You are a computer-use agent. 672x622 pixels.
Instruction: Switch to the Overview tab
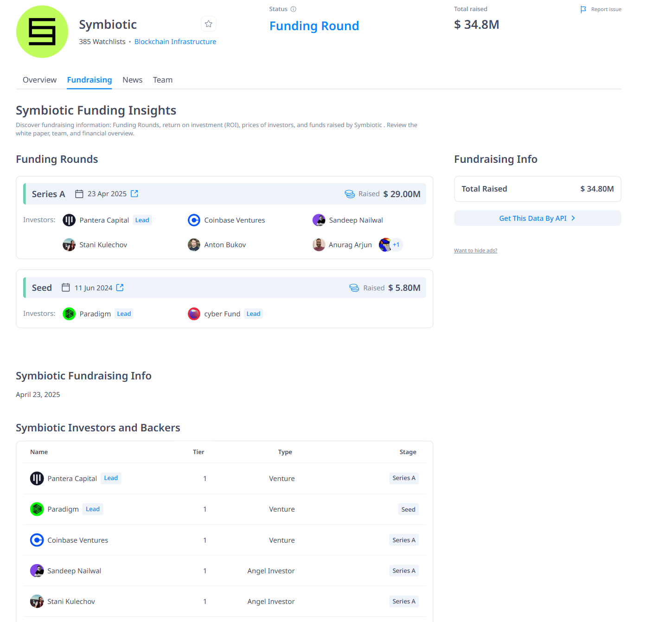39,80
